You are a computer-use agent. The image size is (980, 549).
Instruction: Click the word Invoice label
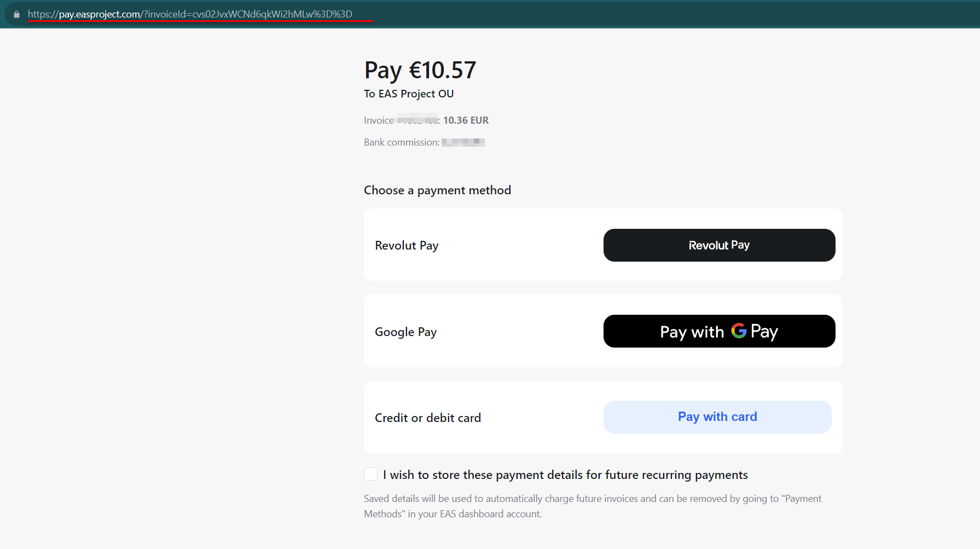(x=379, y=120)
